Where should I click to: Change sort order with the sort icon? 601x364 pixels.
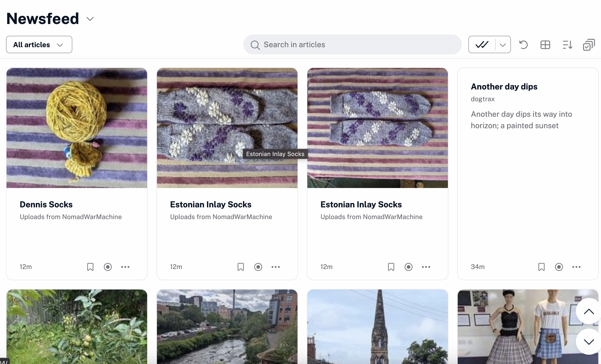(x=567, y=44)
